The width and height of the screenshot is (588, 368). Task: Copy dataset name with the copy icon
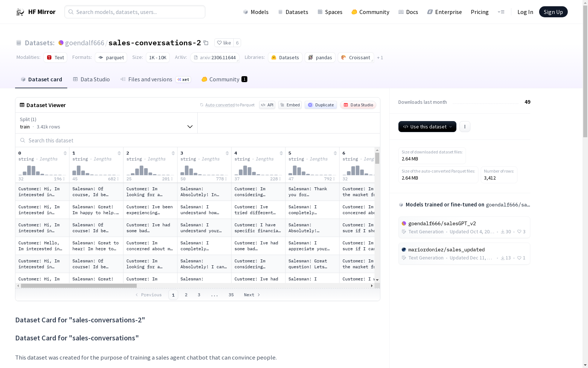tap(206, 43)
